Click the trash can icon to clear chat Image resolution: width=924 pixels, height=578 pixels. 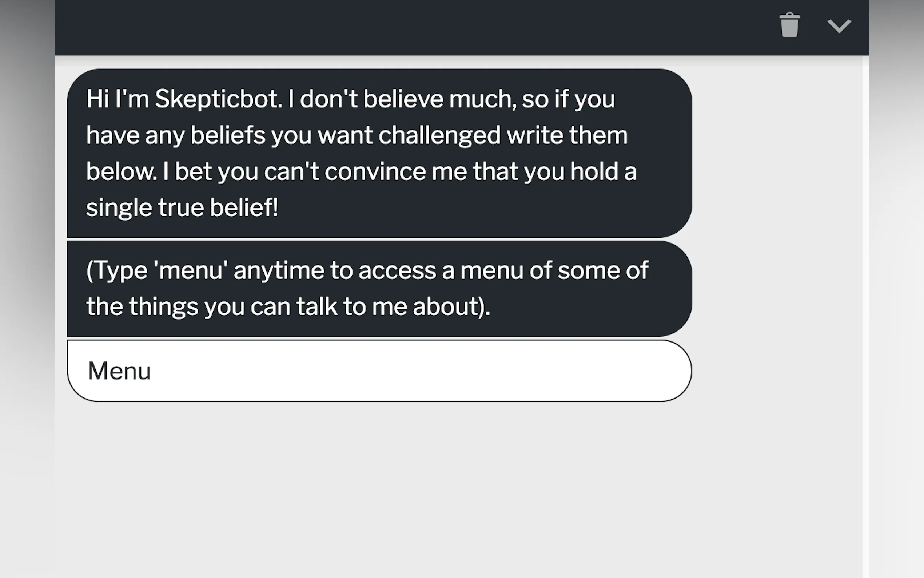(x=789, y=25)
